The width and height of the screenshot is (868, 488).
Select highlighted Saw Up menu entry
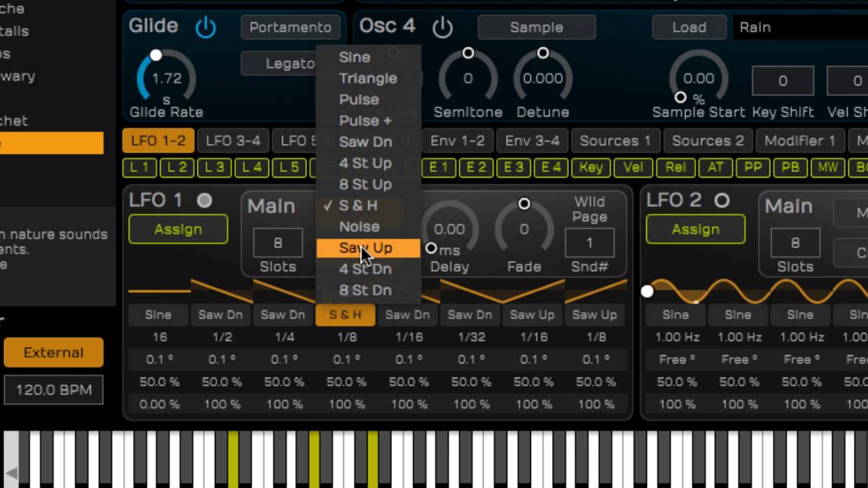pos(368,247)
